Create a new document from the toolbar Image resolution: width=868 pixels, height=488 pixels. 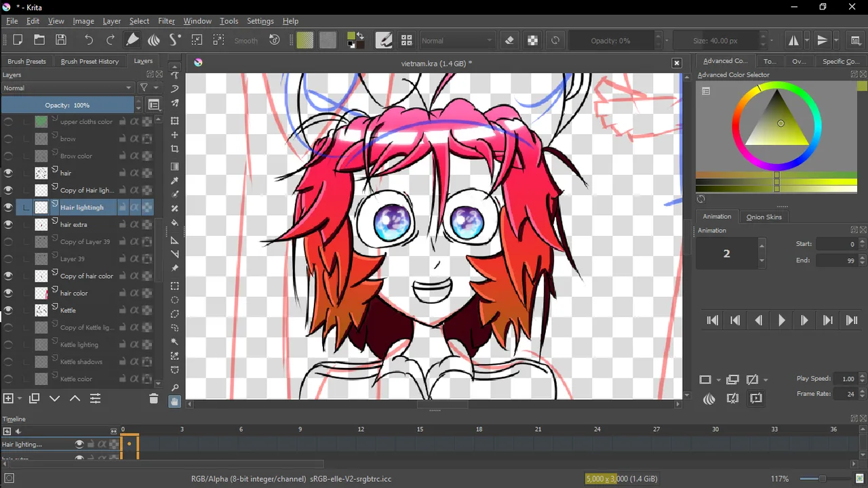[x=18, y=40]
